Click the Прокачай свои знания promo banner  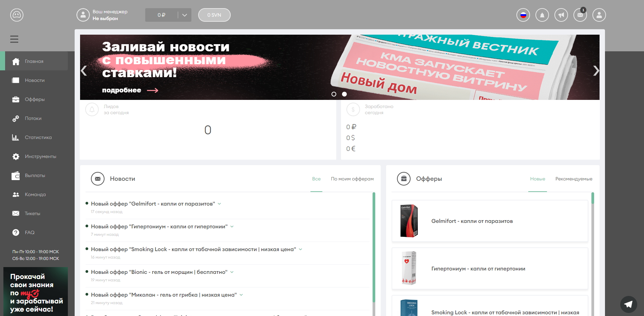point(36,292)
